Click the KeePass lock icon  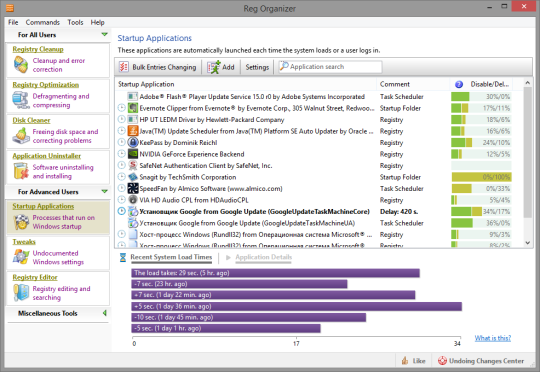coord(133,142)
